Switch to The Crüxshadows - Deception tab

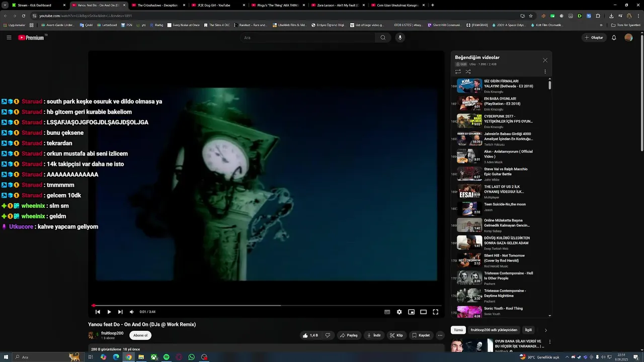click(x=157, y=5)
